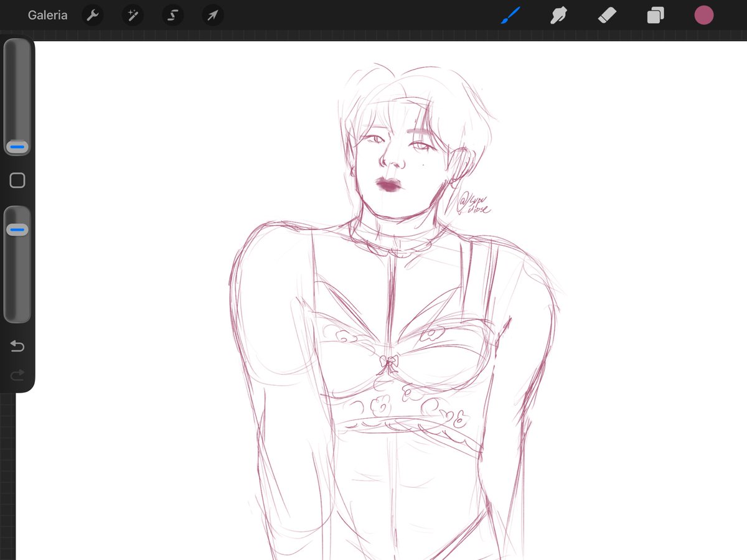The height and width of the screenshot is (560, 747).
Task: Select the Eraser tool
Action: (607, 16)
